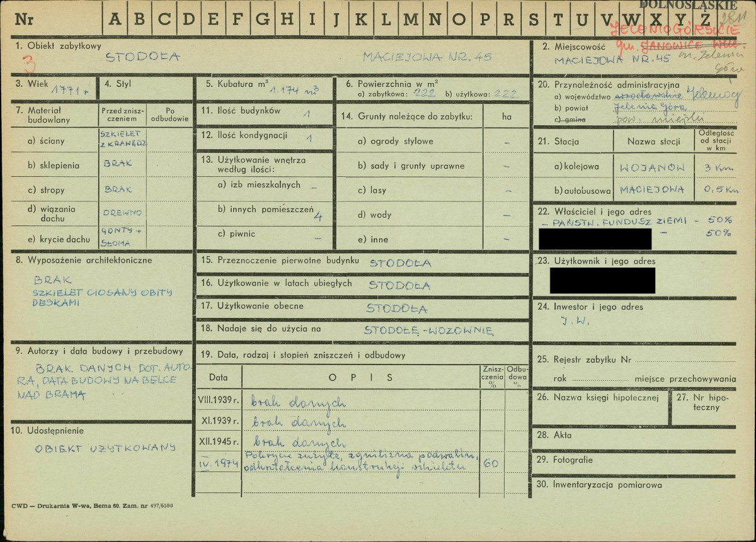This screenshot has height=542, width=756.
Task: Select letter 'S' in the index strip
Action: [x=534, y=20]
